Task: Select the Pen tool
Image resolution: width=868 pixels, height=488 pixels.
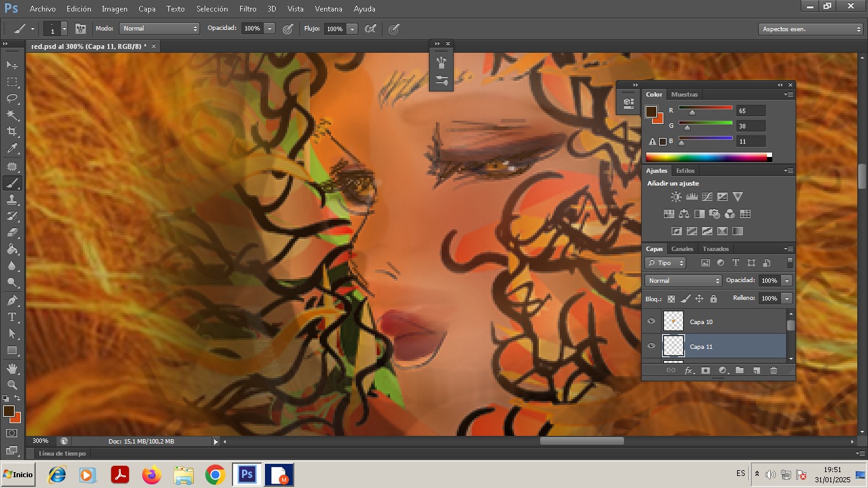Action: [12, 301]
